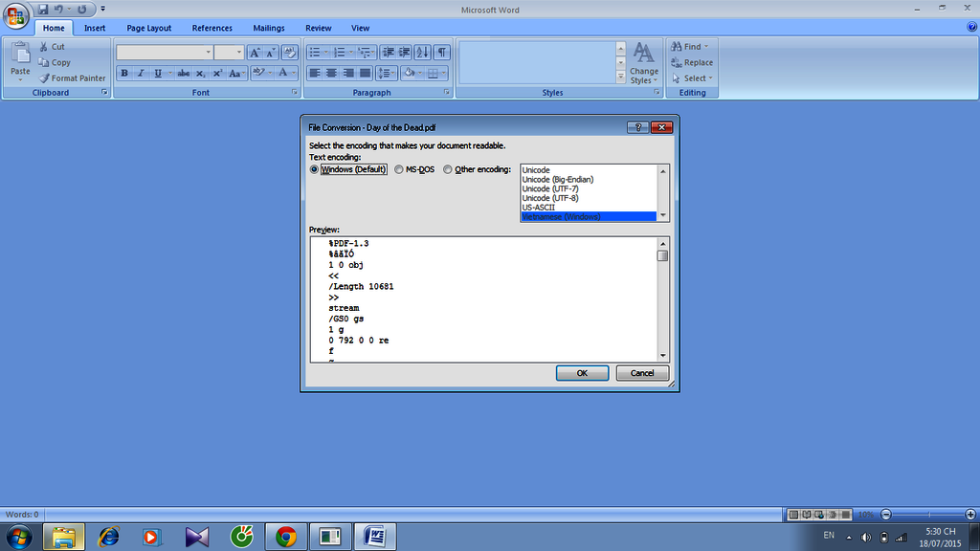This screenshot has height=551, width=980.
Task: Expand Clipboard pane launcher
Action: point(104,93)
